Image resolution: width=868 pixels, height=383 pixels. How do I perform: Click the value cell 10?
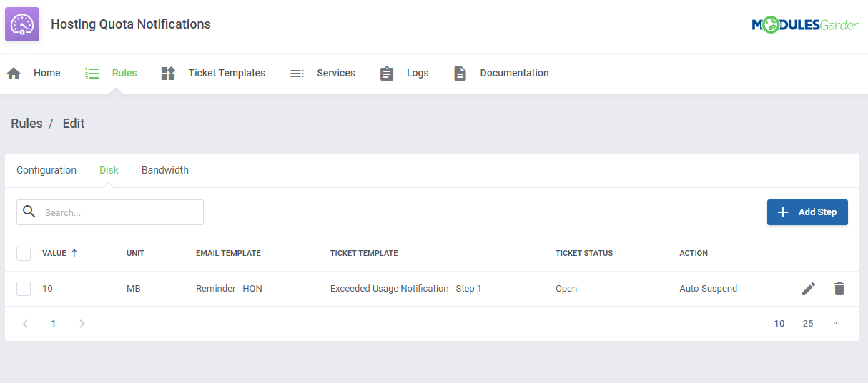pos(47,289)
